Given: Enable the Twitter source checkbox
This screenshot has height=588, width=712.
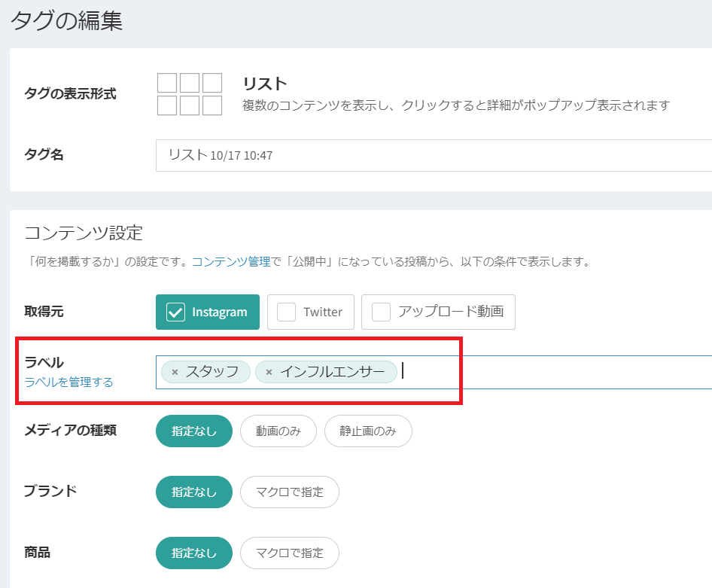Looking at the screenshot, I should pos(287,312).
